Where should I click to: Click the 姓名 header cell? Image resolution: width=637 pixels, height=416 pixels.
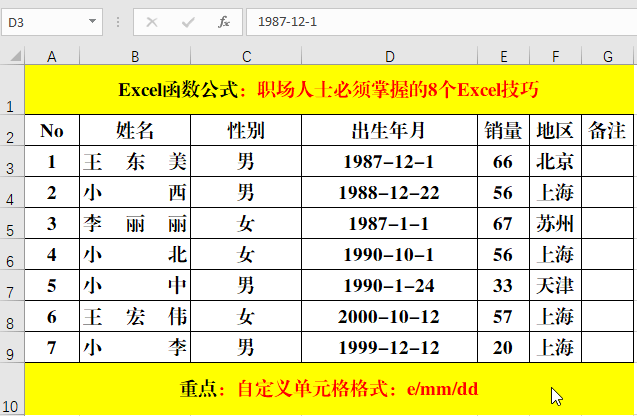pos(135,130)
